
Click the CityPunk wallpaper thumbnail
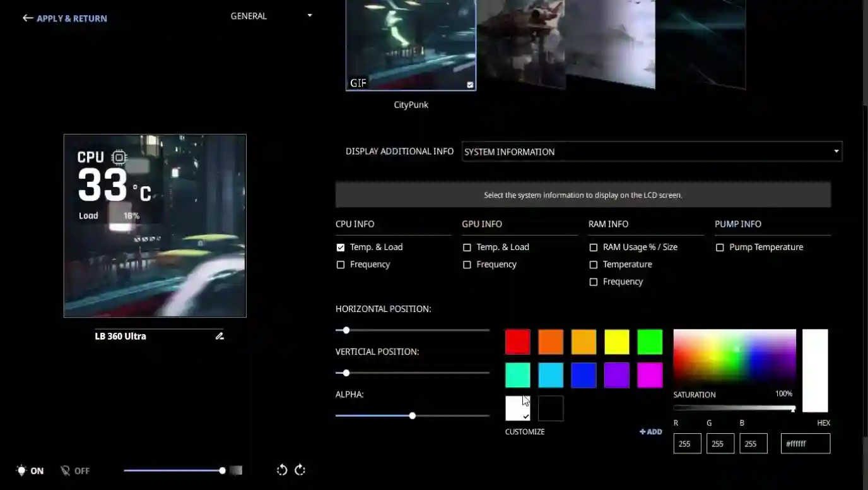pyautogui.click(x=411, y=44)
